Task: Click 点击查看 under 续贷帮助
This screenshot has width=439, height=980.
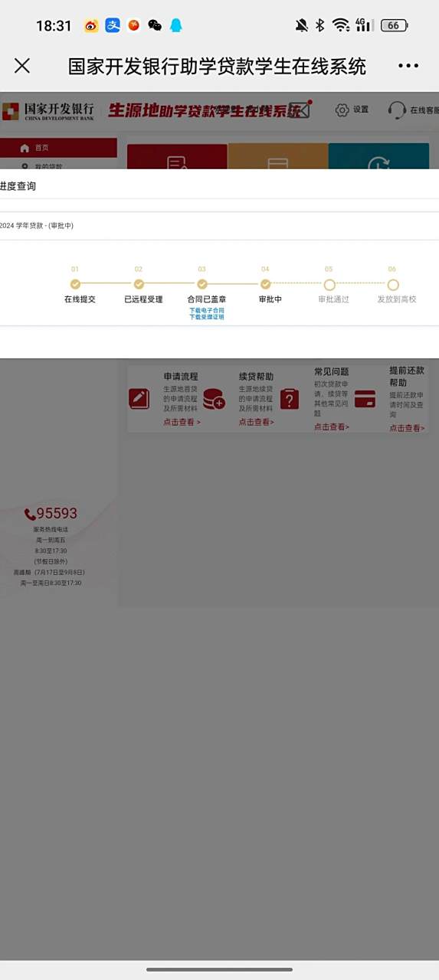Action: pyautogui.click(x=256, y=422)
